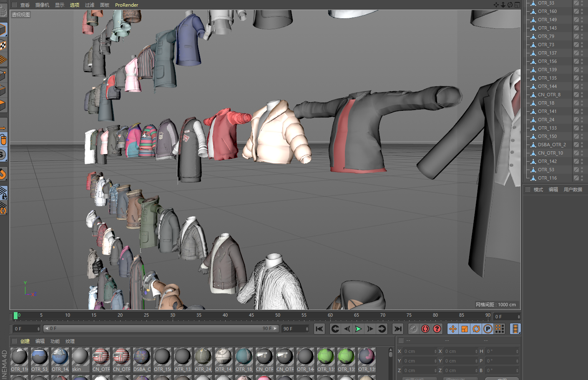Jump to the previous keyframe
This screenshot has width=588, height=380.
point(335,329)
